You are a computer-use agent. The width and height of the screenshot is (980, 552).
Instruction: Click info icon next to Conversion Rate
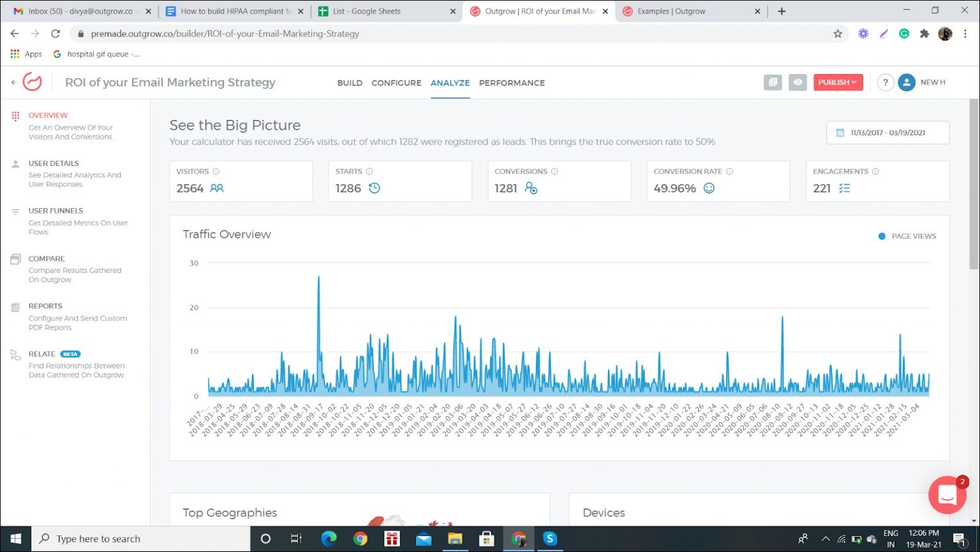click(x=729, y=172)
